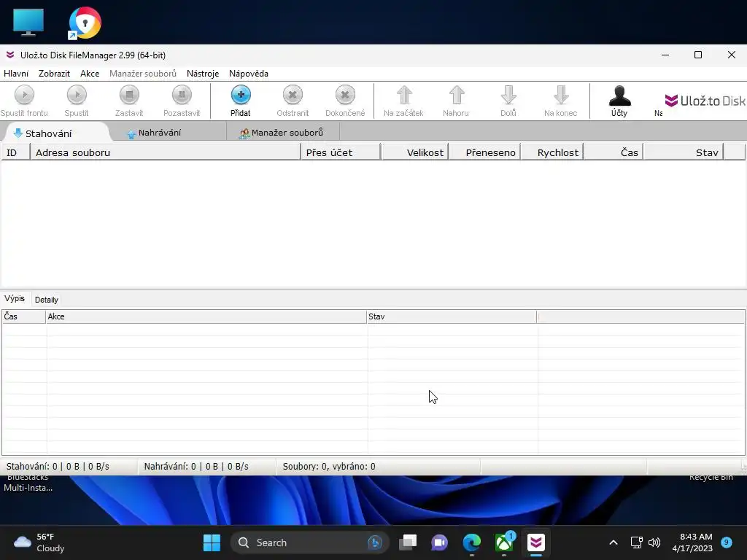Viewport: 747px width, 560px height.
Task: Open the Zobrazit menu
Action: (x=54, y=74)
